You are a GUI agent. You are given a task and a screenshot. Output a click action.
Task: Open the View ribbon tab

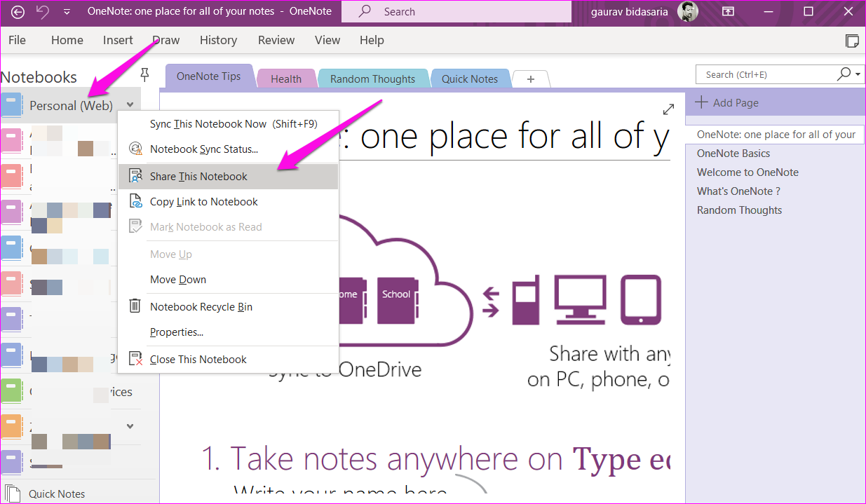[x=327, y=40]
